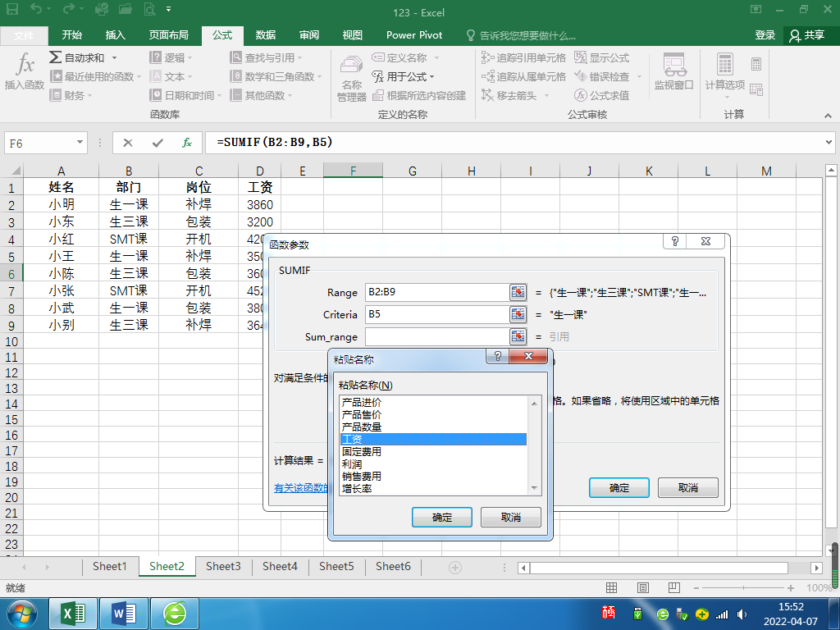
Task: Switch to Page Break Preview icon
Action: coord(674,587)
